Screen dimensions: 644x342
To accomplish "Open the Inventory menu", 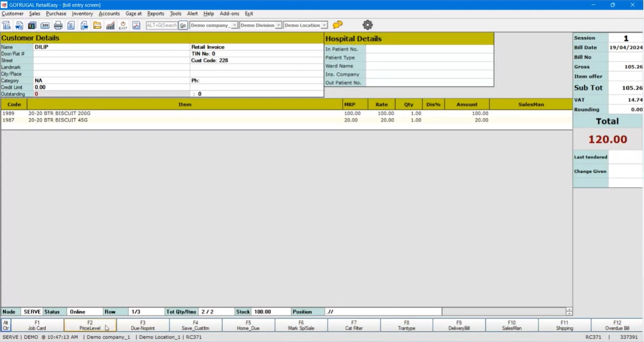I will 82,14.
